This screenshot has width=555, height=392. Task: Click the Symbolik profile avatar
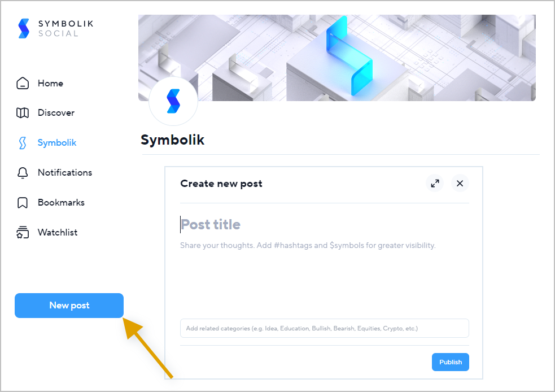(173, 101)
